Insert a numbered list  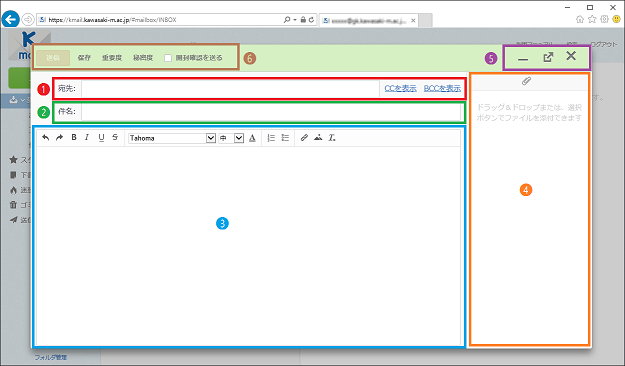click(x=271, y=138)
